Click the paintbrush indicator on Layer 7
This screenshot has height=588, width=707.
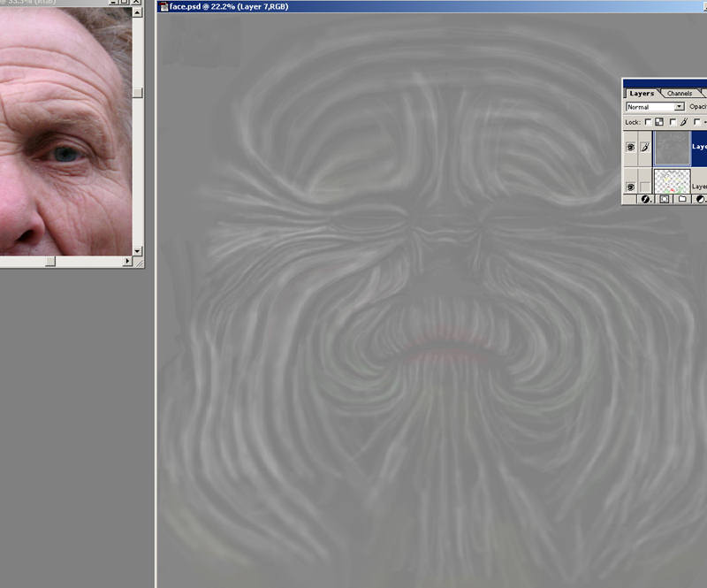(644, 148)
